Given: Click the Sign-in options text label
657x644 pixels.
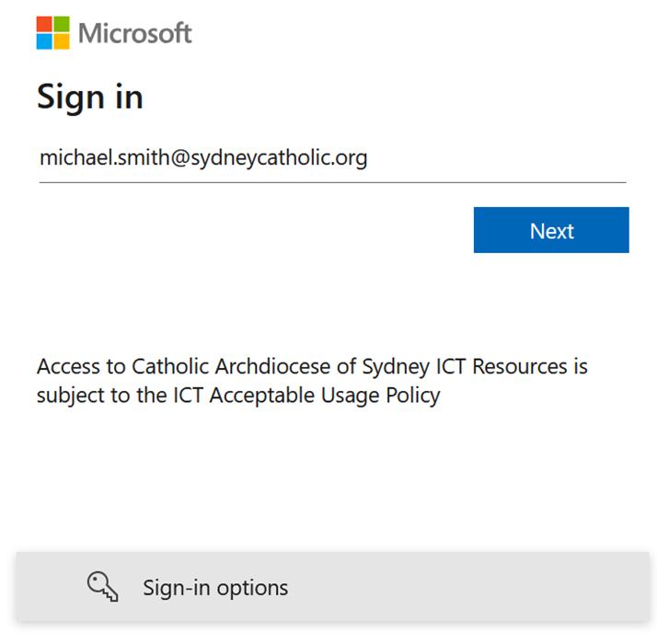Looking at the screenshot, I should coord(215,588).
